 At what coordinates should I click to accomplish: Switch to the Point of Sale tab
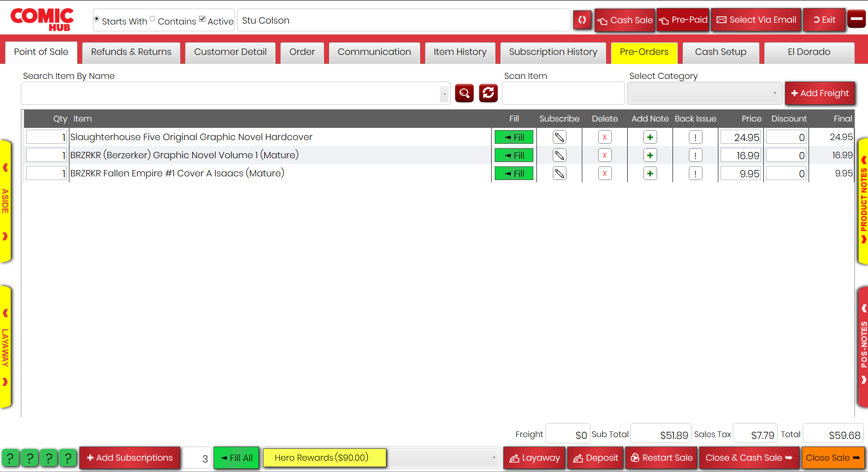point(41,52)
